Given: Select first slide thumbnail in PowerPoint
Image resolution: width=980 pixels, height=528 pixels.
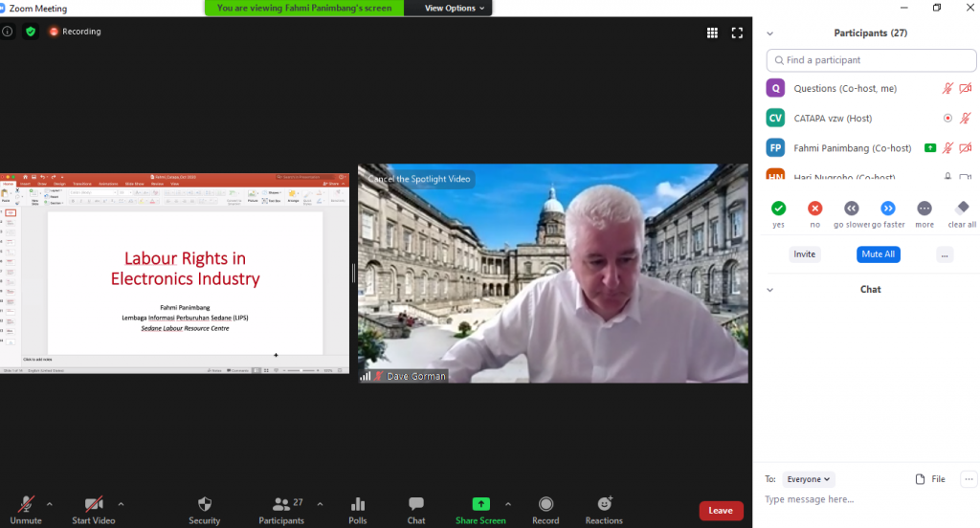Looking at the screenshot, I should pos(11,213).
